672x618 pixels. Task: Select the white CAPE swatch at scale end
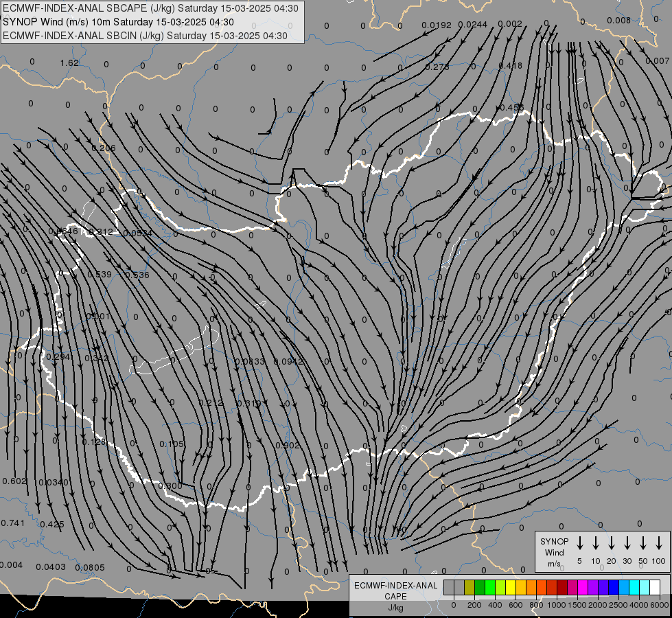[654, 587]
